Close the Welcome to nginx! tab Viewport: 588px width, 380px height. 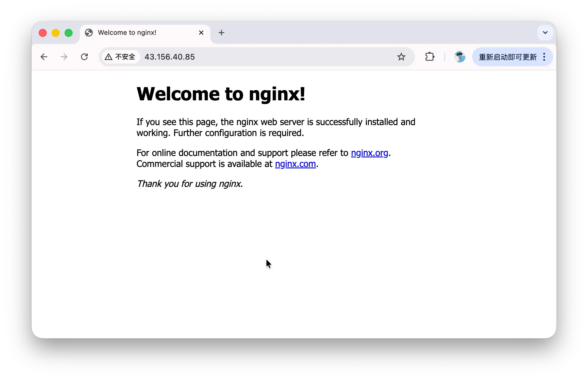(201, 33)
